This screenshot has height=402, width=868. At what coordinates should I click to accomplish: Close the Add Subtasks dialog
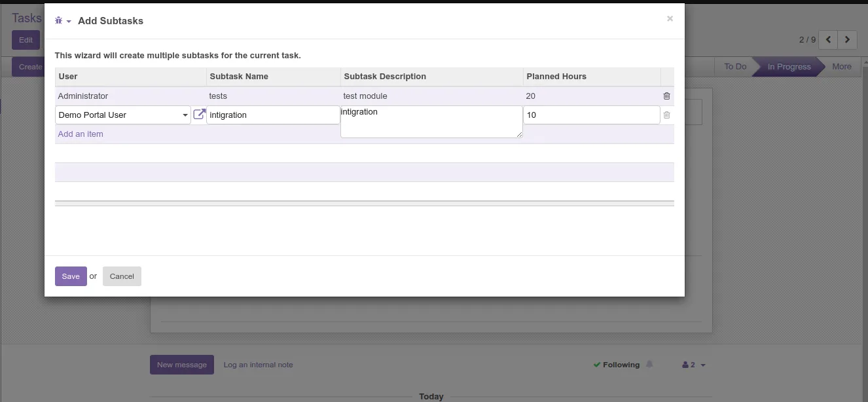(x=670, y=18)
